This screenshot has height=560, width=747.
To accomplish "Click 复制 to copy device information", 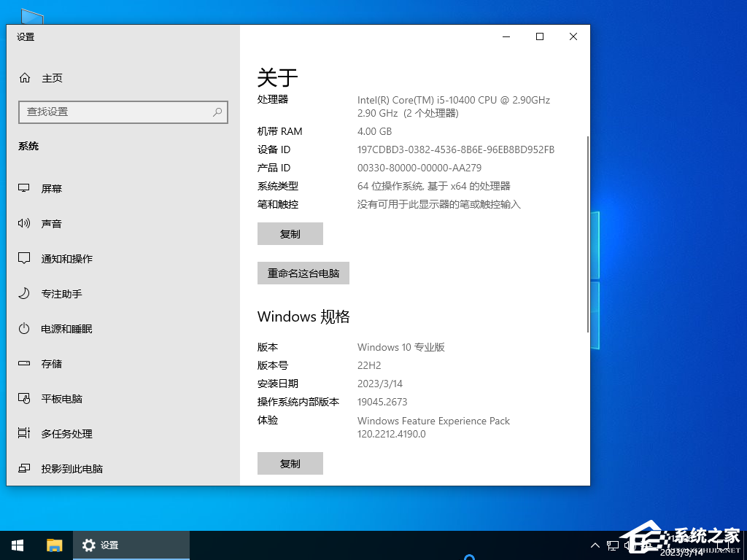I will point(290,233).
